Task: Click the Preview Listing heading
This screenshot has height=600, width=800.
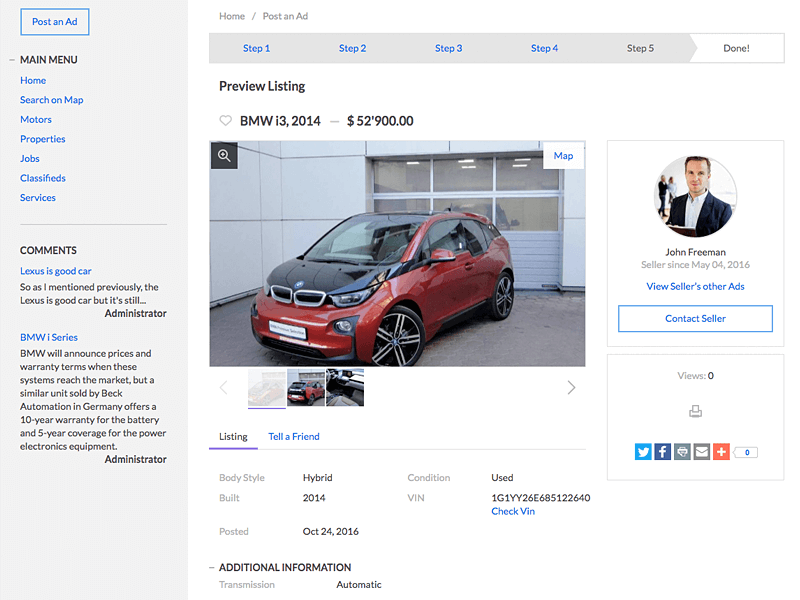Action: click(x=262, y=86)
